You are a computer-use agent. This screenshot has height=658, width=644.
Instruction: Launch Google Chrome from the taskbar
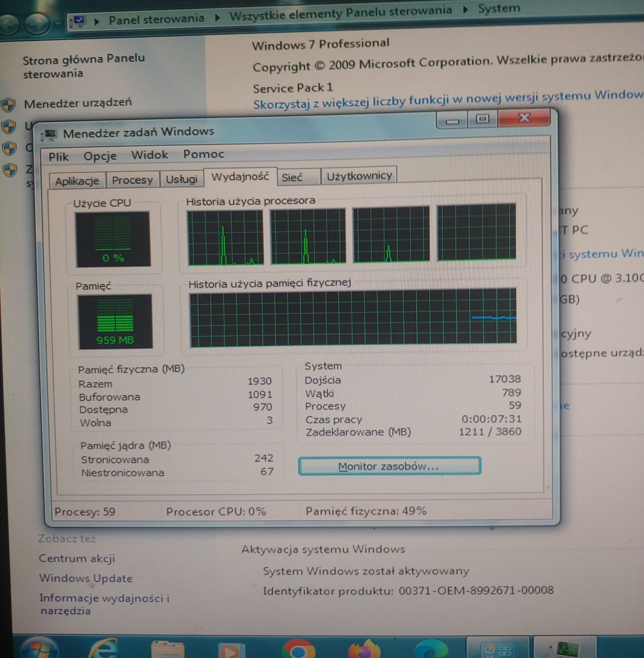click(x=299, y=649)
